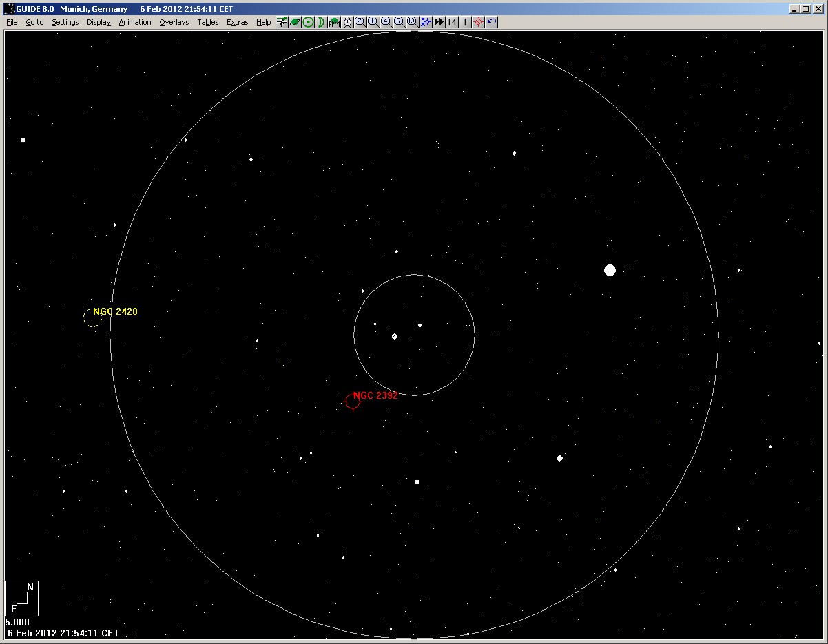
Task: Click the alarm clock time icon
Action: coord(347,22)
